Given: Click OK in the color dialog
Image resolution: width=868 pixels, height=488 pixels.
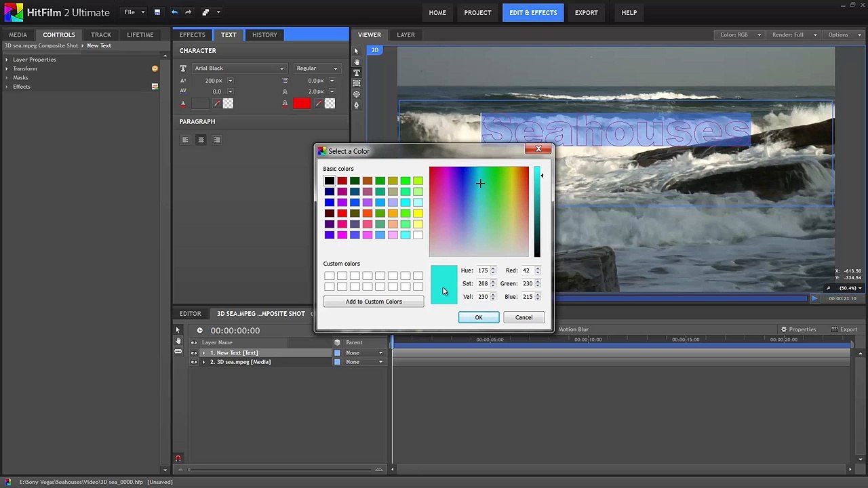Looking at the screenshot, I should 479,317.
